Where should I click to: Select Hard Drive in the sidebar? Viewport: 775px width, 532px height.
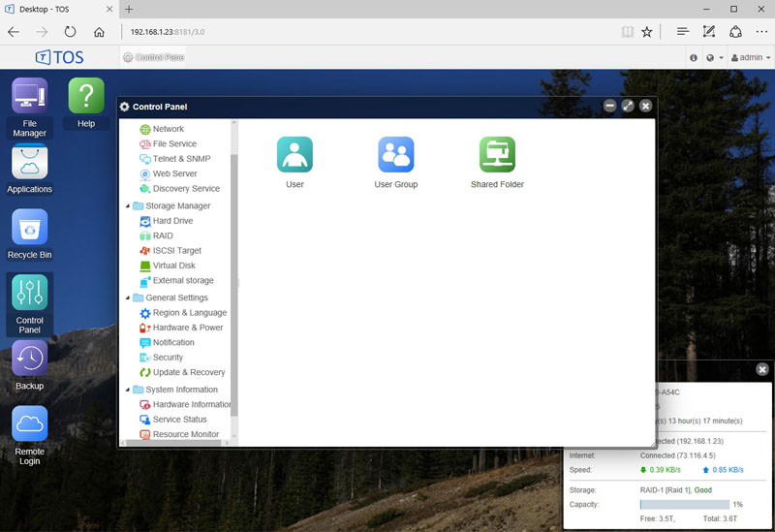tap(172, 221)
